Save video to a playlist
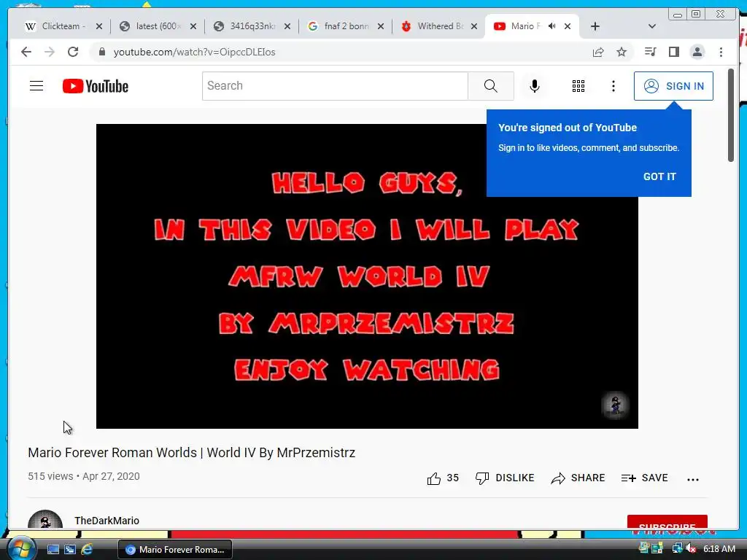Viewport: 747px width, 560px height. (645, 478)
